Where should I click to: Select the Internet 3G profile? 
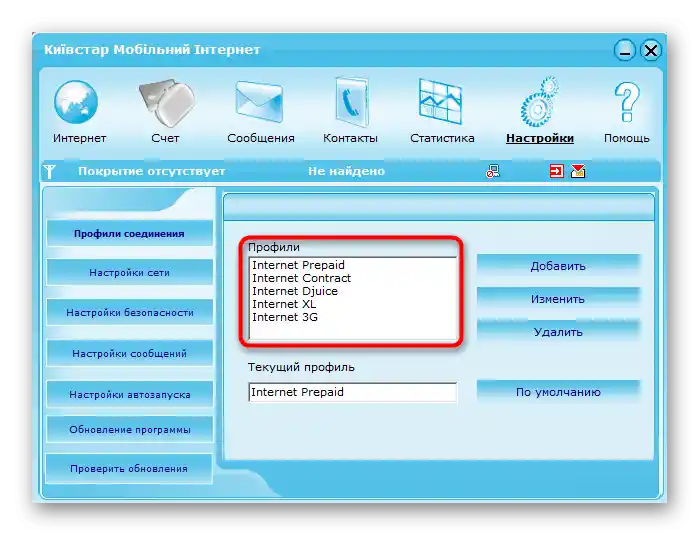[353, 317]
